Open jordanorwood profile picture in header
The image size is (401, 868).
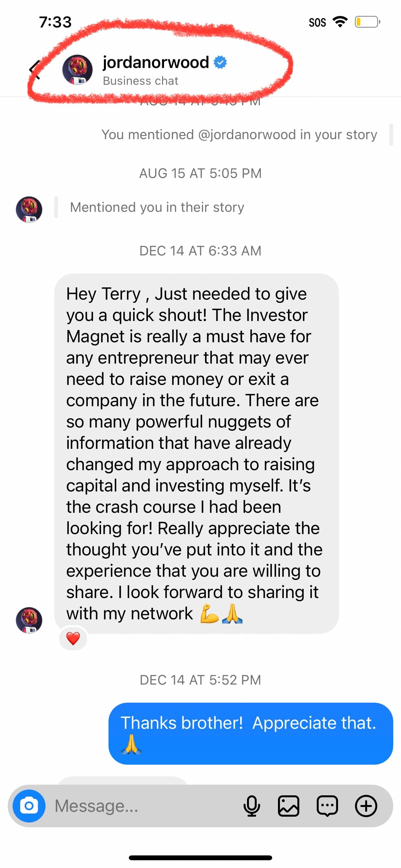coord(77,70)
